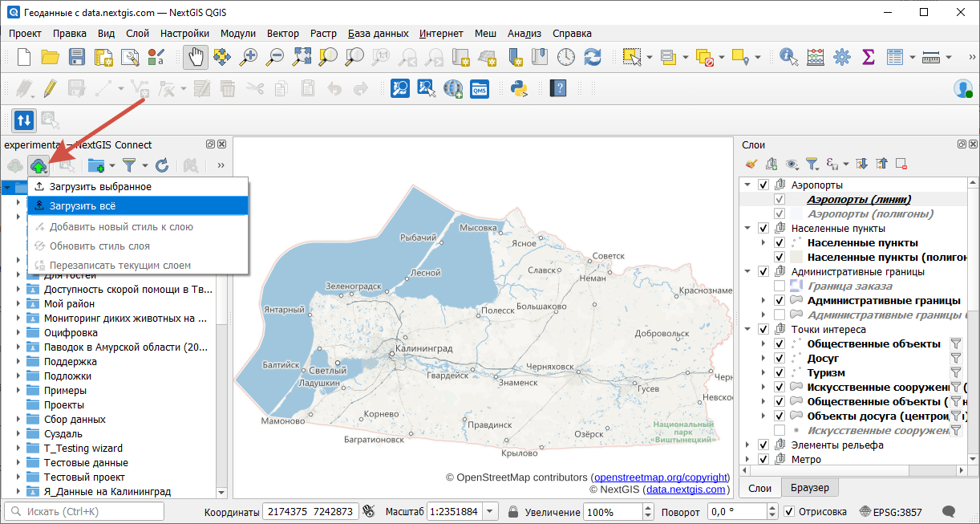The height and width of the screenshot is (524, 980).
Task: Select the Pan Map hand tool
Action: pos(196,57)
